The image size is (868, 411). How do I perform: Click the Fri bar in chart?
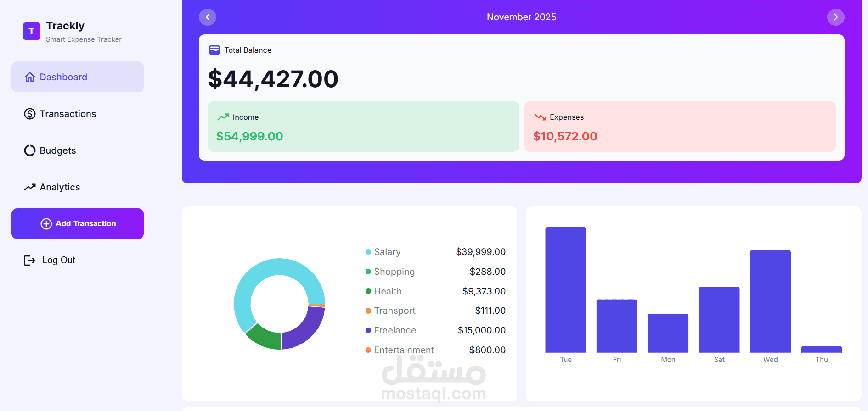(x=617, y=326)
